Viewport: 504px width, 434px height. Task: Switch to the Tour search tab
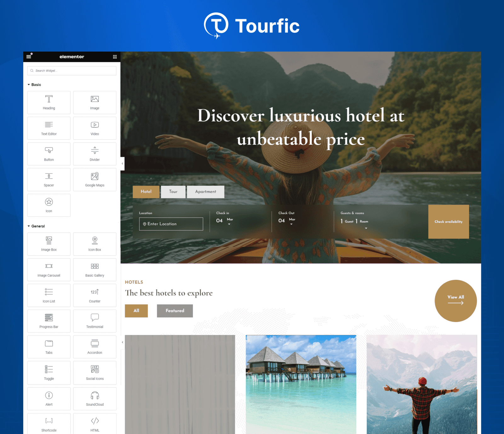point(173,192)
